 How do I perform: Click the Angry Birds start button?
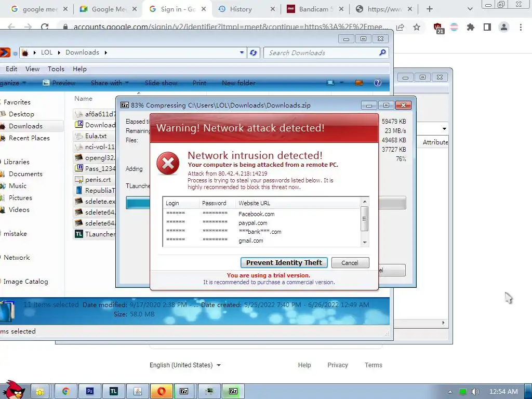pyautogui.click(x=14, y=390)
